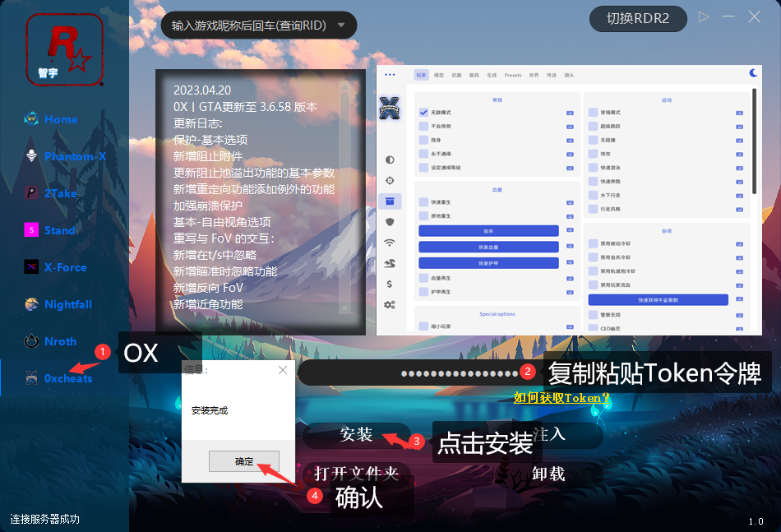781x532 pixels.
Task: Tick the 不会摔倒 checkbox in preview
Action: (x=423, y=127)
